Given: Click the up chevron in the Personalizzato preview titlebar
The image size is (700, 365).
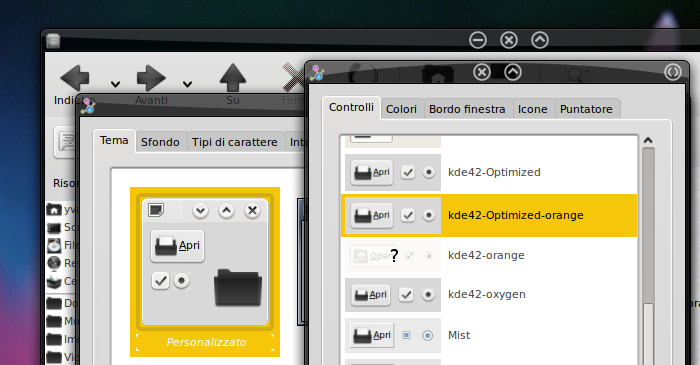Looking at the screenshot, I should tap(226, 211).
